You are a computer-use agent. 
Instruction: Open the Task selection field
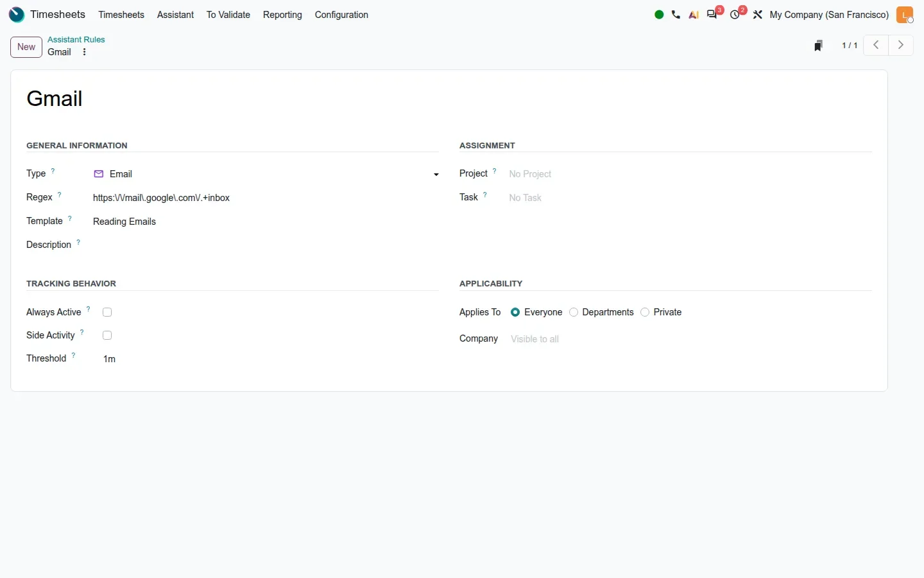click(x=690, y=198)
